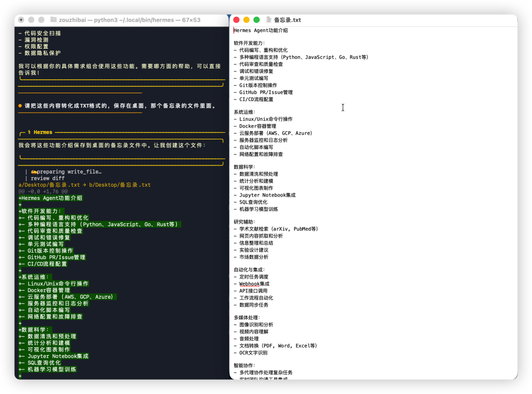Screen dimensions: 532x394
Task: Click the underlined word 'Webhook集成' in editor
Action: [254, 284]
